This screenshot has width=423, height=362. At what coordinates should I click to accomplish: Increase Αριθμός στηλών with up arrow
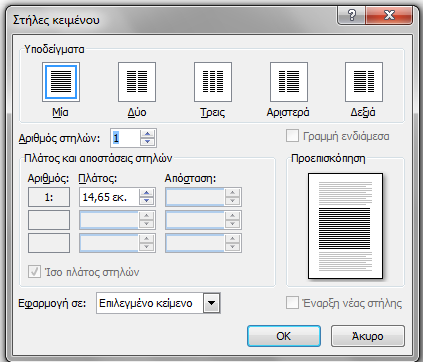click(147, 134)
